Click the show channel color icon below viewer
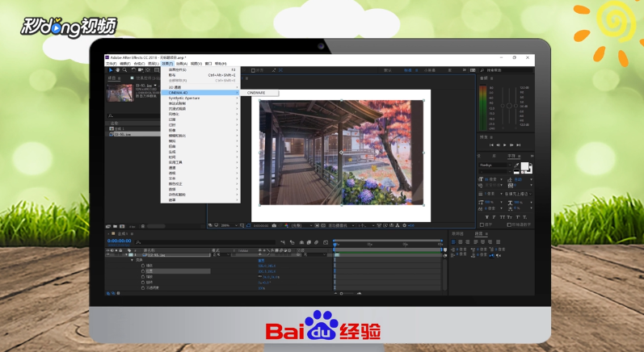The height and width of the screenshot is (352, 644). (x=286, y=225)
